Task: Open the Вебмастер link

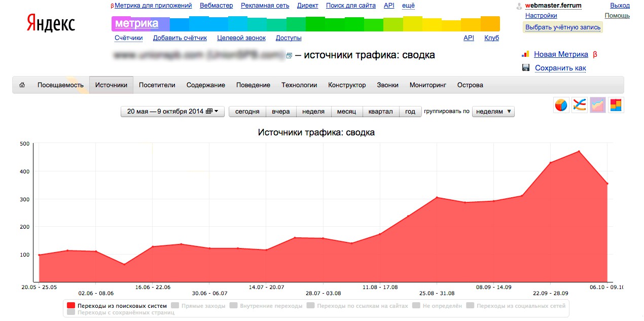Action: click(x=217, y=6)
